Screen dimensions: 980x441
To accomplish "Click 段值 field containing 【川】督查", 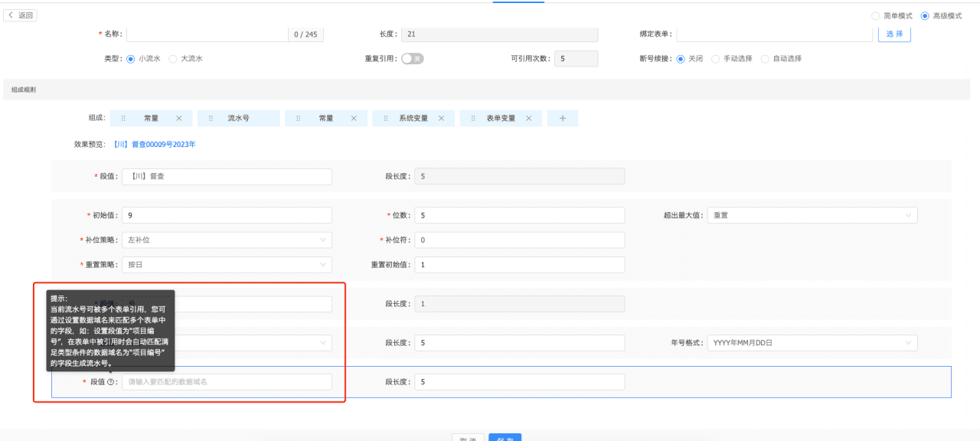I will point(227,176).
